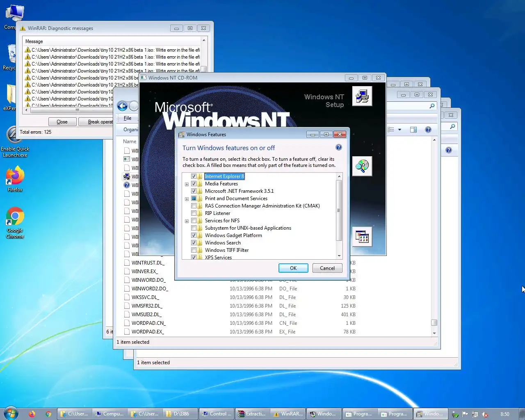This screenshot has width=525, height=420.
Task: Open the Google Chrome desktop shortcut
Action: [x=15, y=223]
